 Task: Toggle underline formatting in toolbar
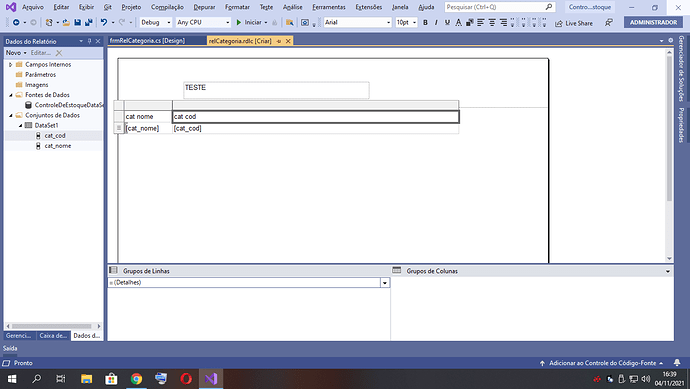(x=447, y=22)
